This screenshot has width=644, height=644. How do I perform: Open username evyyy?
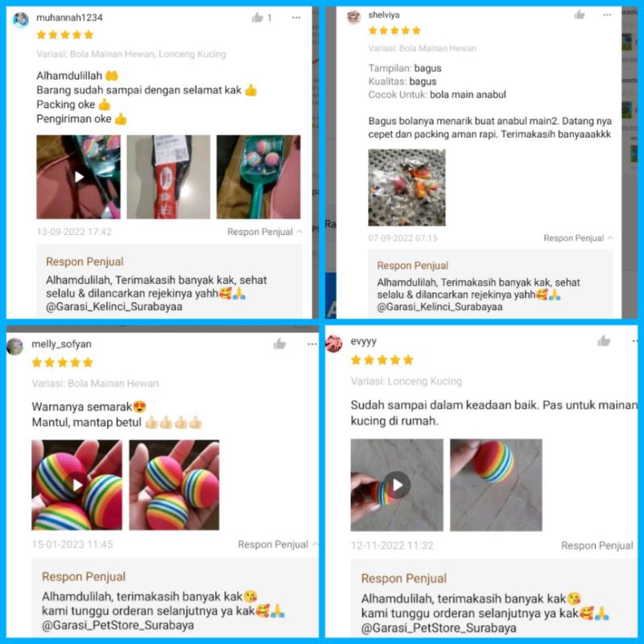coord(364,341)
